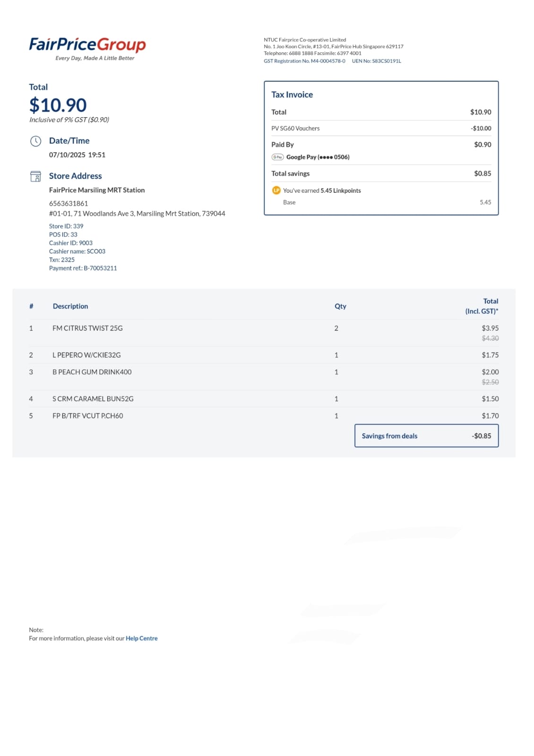Click the -$10.00 voucher amount
This screenshot has height=756, width=534.
pos(481,128)
